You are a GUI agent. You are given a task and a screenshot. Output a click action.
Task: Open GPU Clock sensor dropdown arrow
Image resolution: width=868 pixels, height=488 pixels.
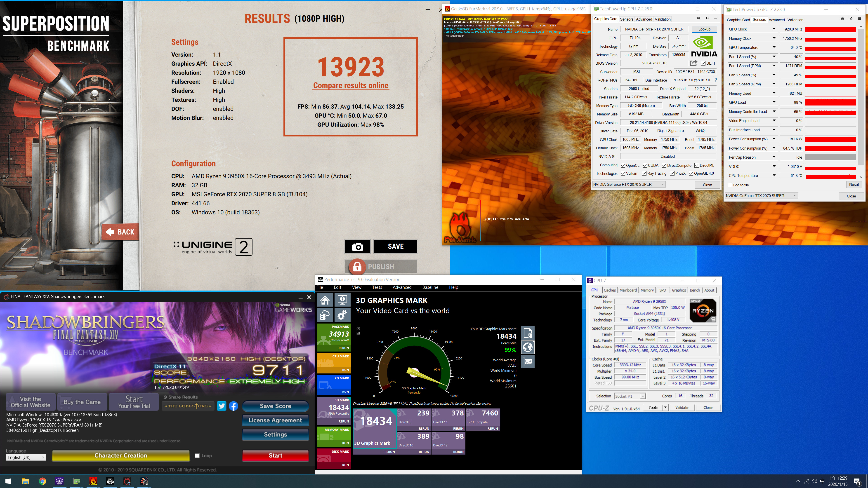(774, 29)
